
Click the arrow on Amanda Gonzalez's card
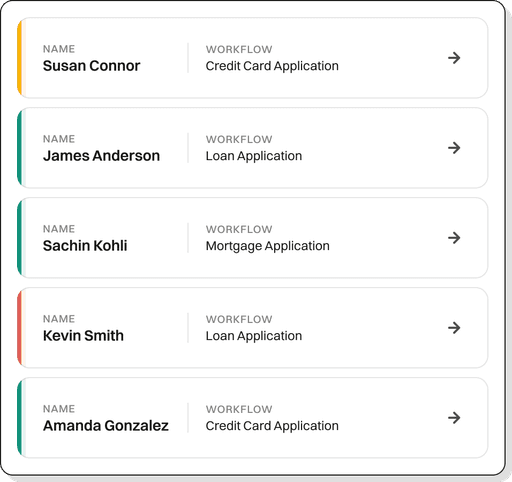pos(454,418)
